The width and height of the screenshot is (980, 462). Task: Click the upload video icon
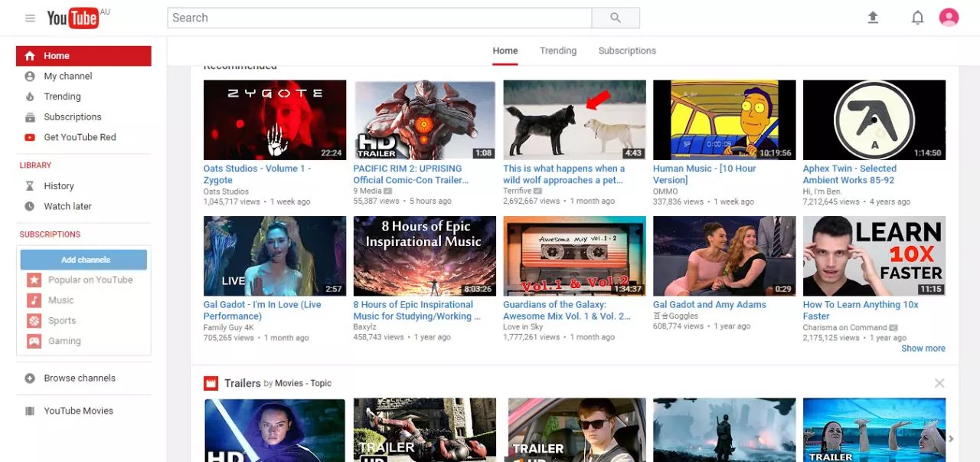(x=873, y=18)
